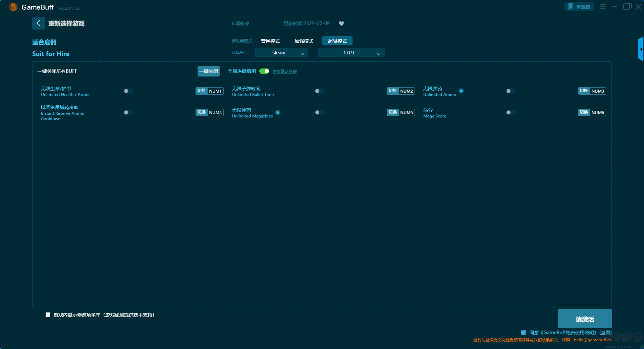
Task: Click the NUM6 hotkey field for Mega Score
Action: pos(598,112)
